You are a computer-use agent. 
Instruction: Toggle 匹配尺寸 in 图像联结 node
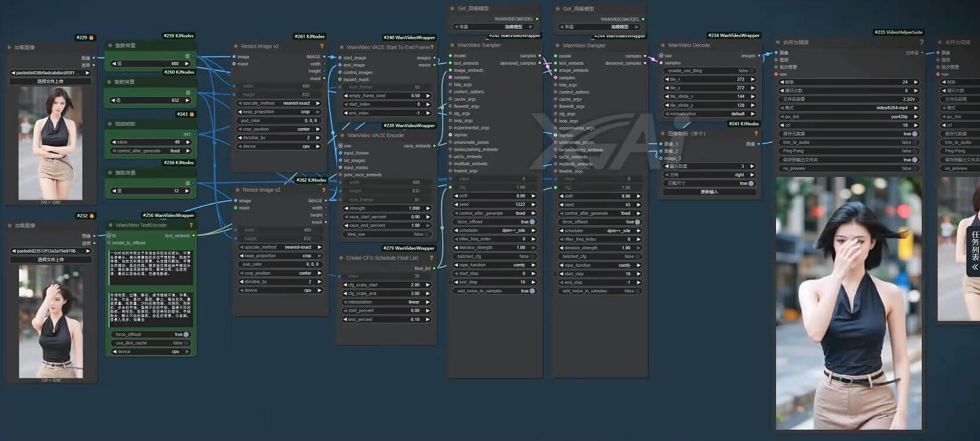tap(709, 183)
